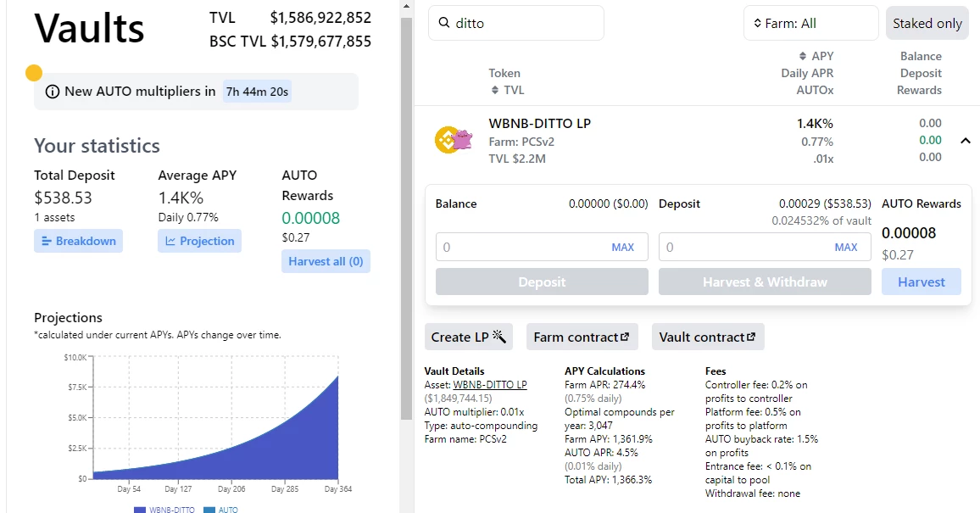The height and width of the screenshot is (513, 980).
Task: Click the 0.024532% of vault text
Action: pyautogui.click(x=821, y=220)
